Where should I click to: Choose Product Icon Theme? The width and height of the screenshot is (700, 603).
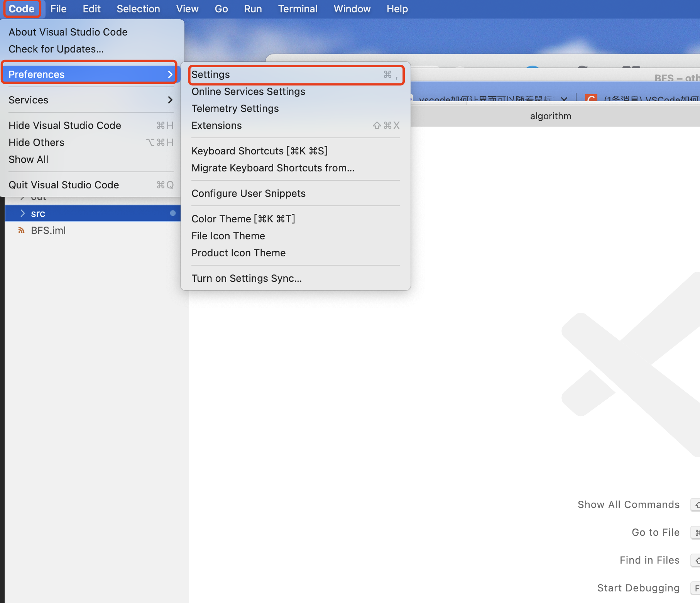296,253
